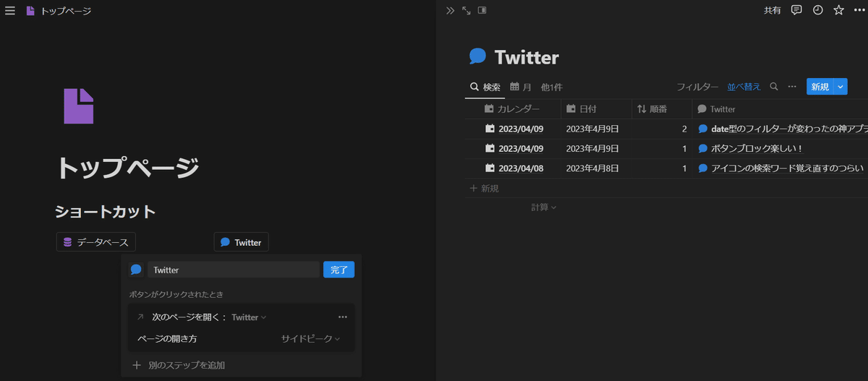This screenshot has height=381, width=868.
Task: Click the Twitter database title
Action: tap(527, 56)
